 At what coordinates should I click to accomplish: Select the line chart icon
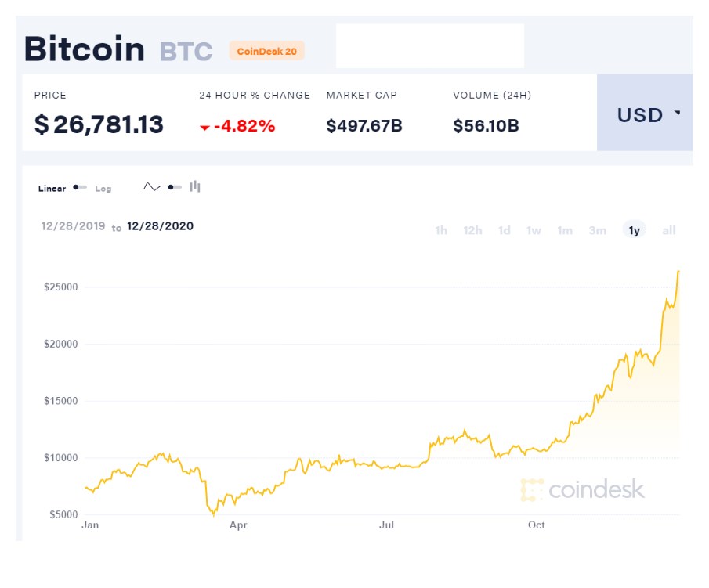(x=151, y=186)
